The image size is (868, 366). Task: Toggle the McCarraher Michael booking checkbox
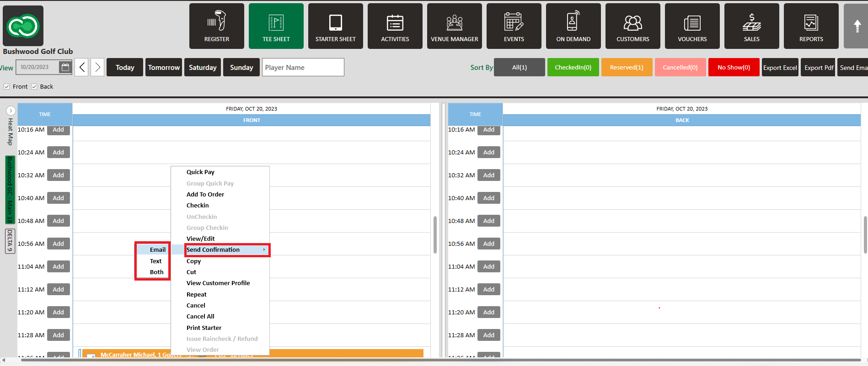pyautogui.click(x=91, y=355)
